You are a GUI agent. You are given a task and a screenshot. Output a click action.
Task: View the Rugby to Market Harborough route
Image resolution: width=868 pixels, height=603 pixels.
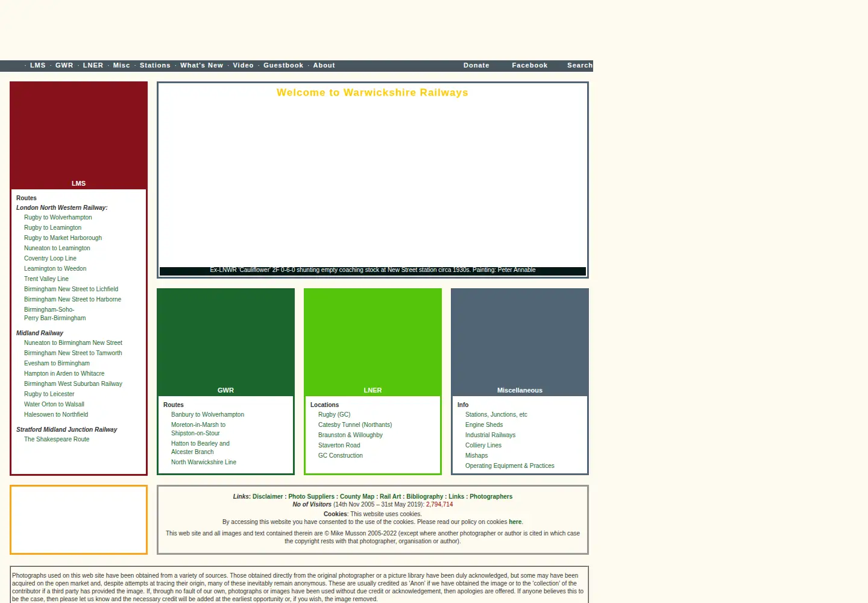point(63,238)
